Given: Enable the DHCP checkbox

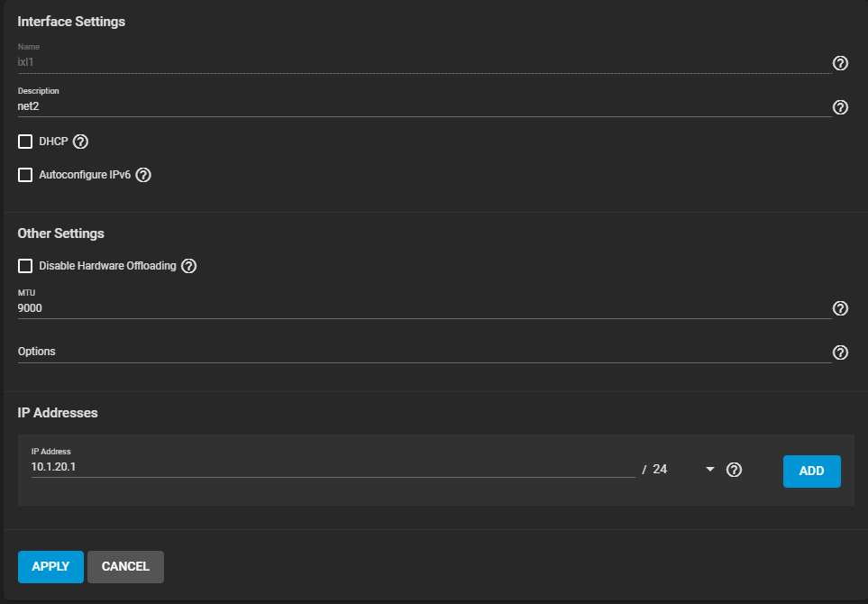Looking at the screenshot, I should click(x=25, y=142).
